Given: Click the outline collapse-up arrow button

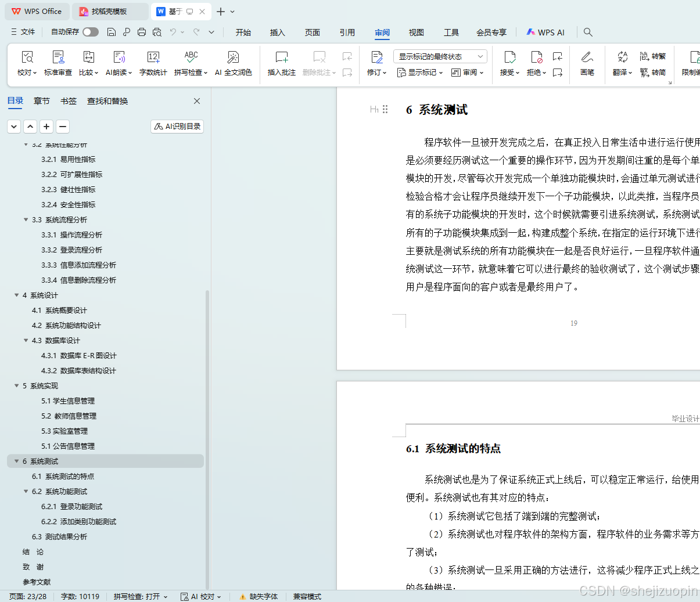Looking at the screenshot, I should click(x=30, y=126).
